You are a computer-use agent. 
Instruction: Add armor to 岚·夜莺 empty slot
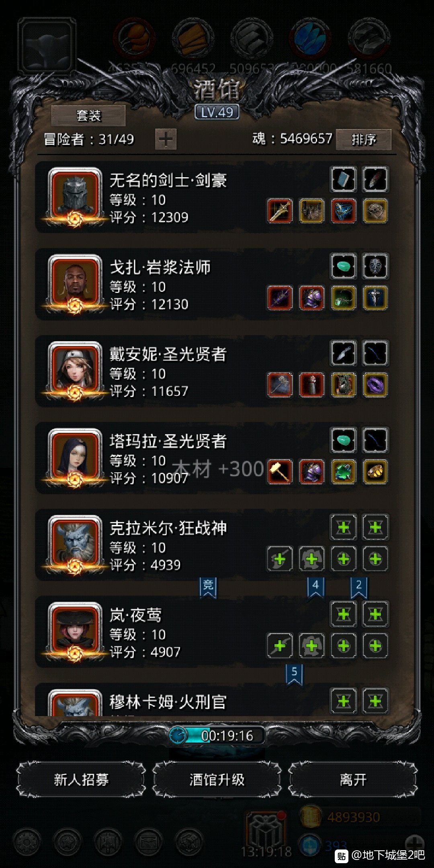(311, 646)
